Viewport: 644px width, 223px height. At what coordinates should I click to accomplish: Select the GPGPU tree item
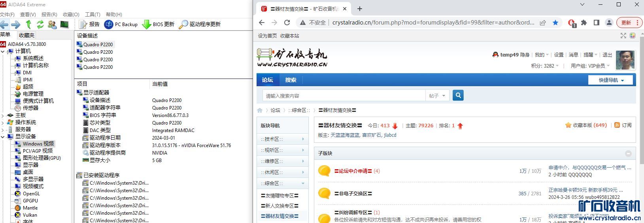(30, 201)
